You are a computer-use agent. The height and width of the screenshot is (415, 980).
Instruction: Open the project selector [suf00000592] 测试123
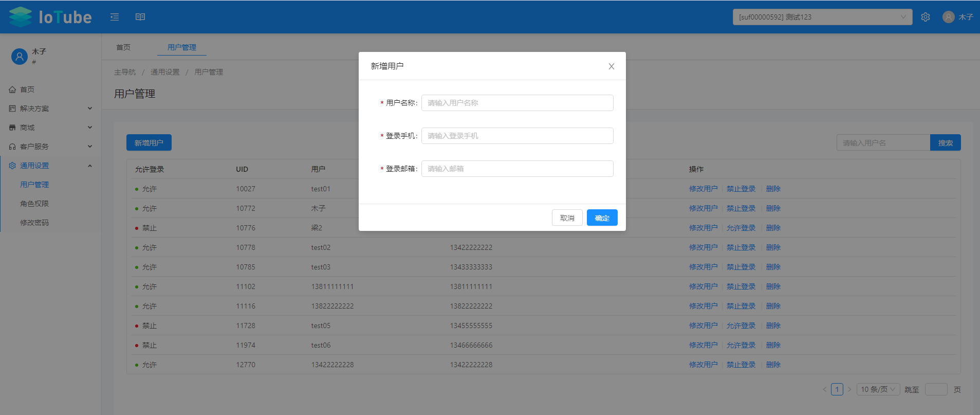822,17
